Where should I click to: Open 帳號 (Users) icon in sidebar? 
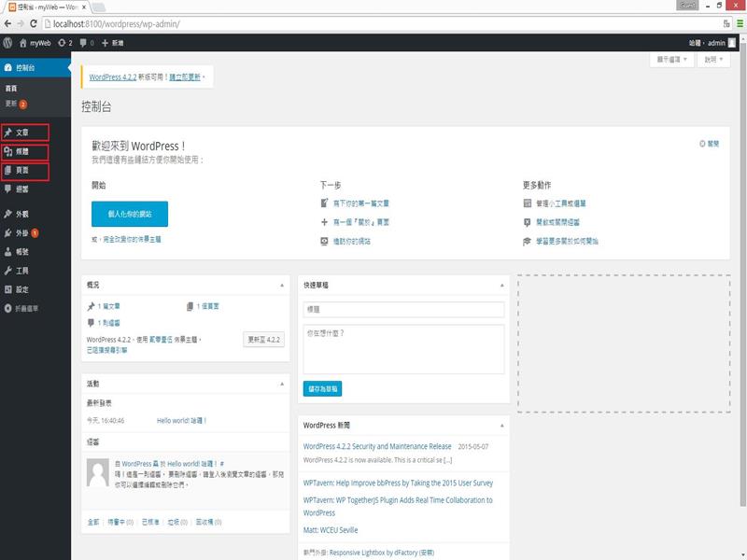pyautogui.click(x=7, y=251)
